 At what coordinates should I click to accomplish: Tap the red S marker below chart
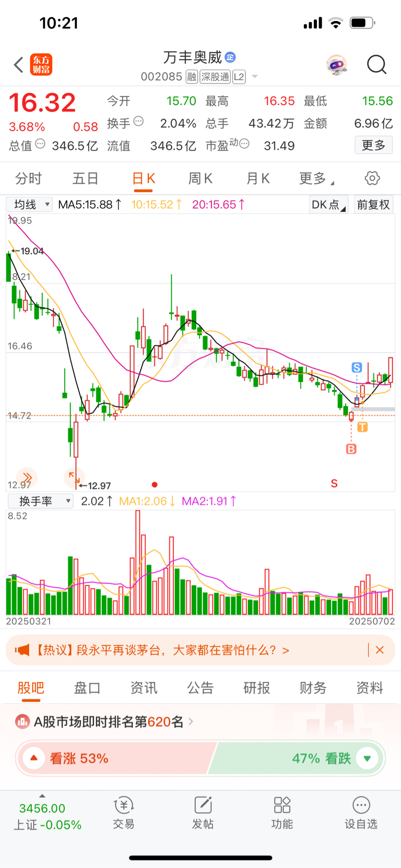coord(334,484)
